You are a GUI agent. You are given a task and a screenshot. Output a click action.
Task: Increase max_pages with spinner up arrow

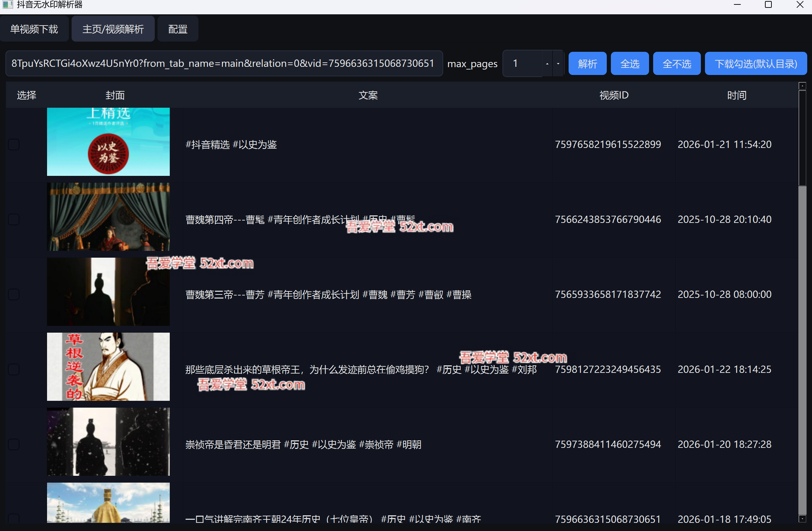[547, 64]
